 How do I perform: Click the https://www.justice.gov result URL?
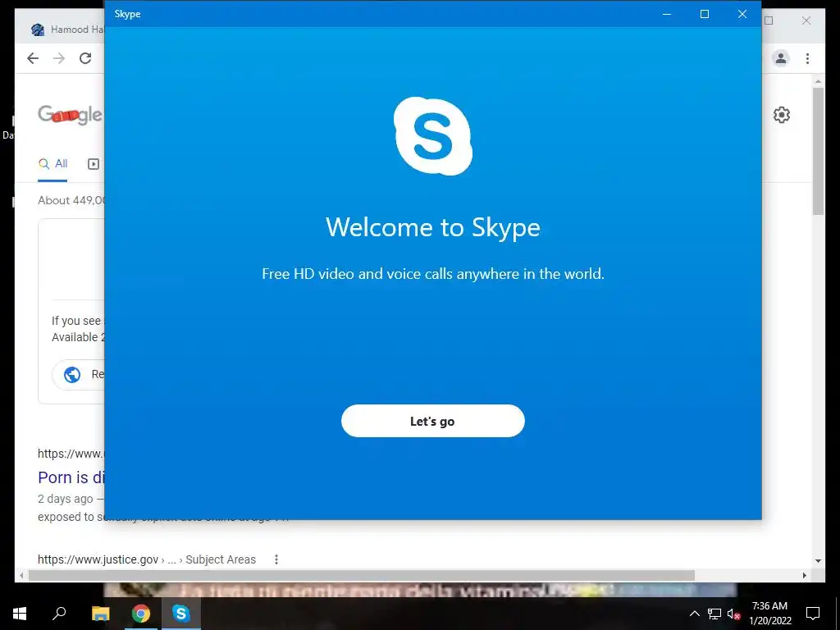tap(98, 559)
